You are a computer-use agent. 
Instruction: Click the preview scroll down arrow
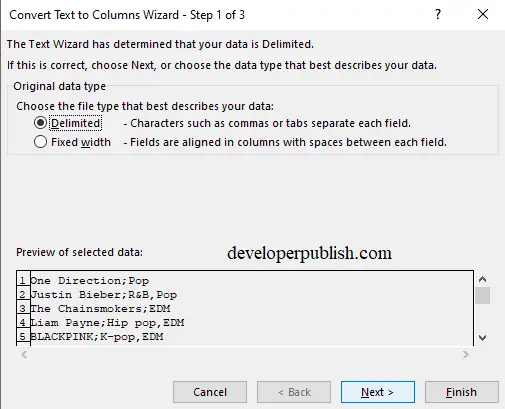coord(482,338)
